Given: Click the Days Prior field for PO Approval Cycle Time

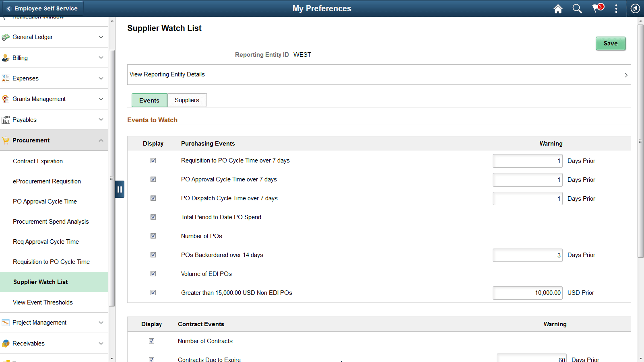Looking at the screenshot, I should click(527, 180).
